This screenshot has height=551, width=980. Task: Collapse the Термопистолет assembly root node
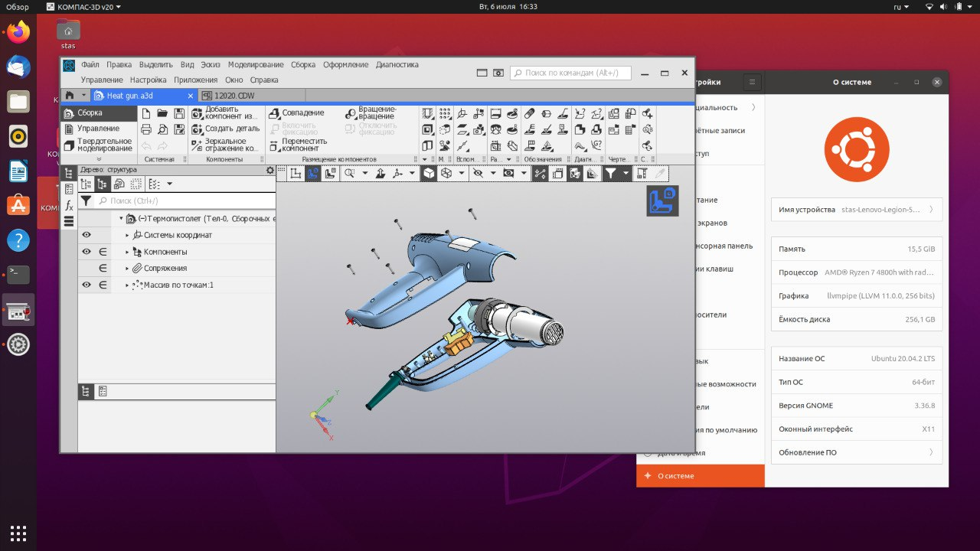click(120, 218)
